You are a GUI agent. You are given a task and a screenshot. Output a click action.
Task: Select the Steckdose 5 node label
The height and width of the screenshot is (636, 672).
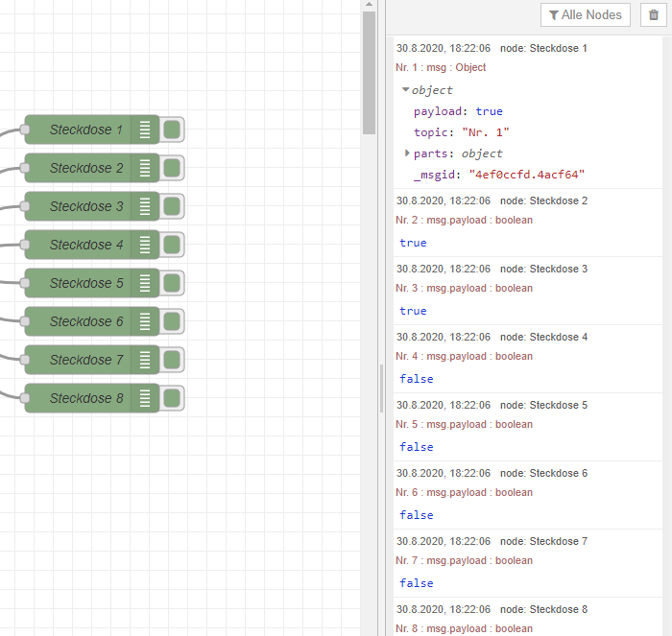click(x=86, y=283)
